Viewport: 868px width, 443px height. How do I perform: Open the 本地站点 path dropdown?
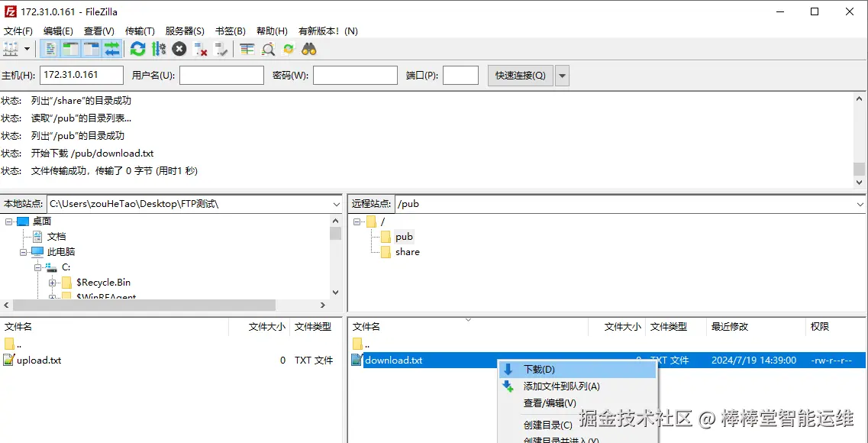337,204
